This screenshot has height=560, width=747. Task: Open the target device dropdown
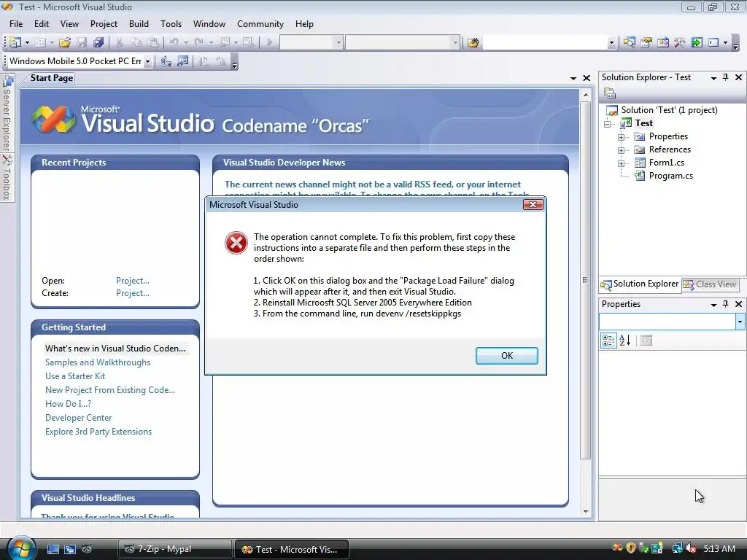tap(147, 61)
